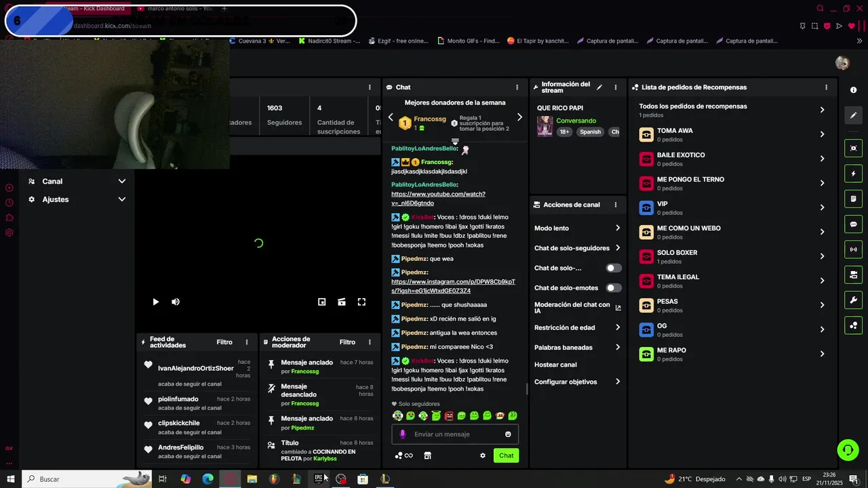This screenshot has width=868, height=488.
Task: Click the green headset support button
Action: [x=847, y=449]
